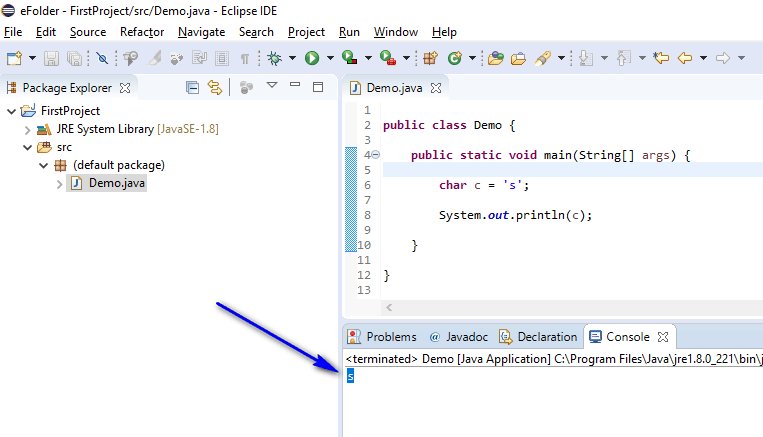
Task: Click the Forward navigation arrow
Action: tap(723, 58)
